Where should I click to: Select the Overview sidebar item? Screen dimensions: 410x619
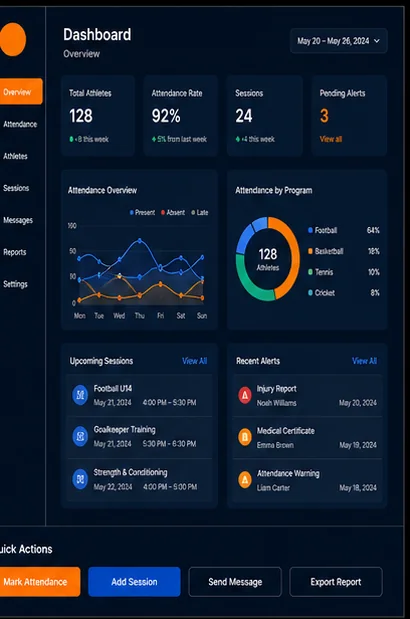[x=21, y=92]
